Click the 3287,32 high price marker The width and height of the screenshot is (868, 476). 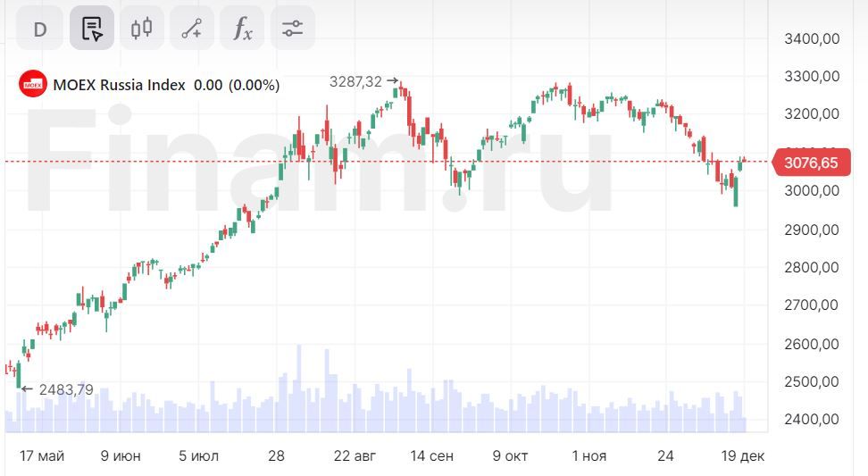click(355, 81)
